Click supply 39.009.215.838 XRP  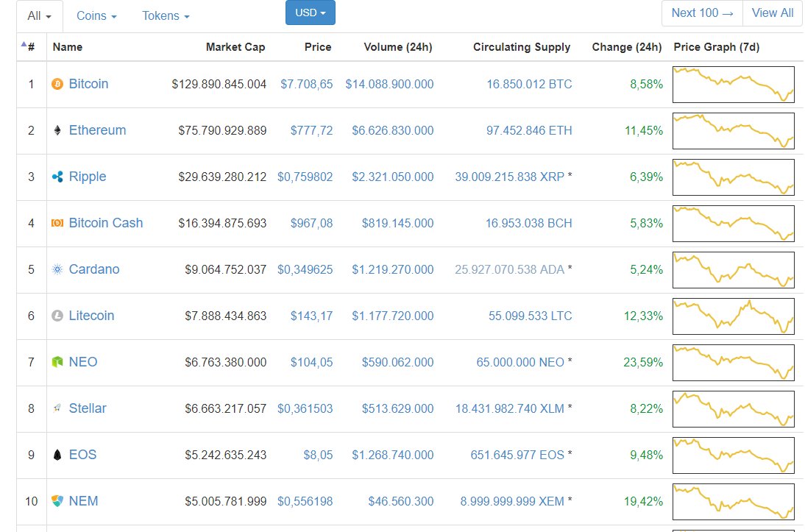[510, 177]
